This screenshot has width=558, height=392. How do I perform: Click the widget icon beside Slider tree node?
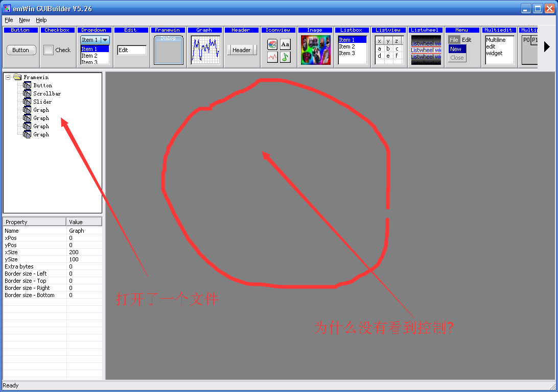[27, 102]
